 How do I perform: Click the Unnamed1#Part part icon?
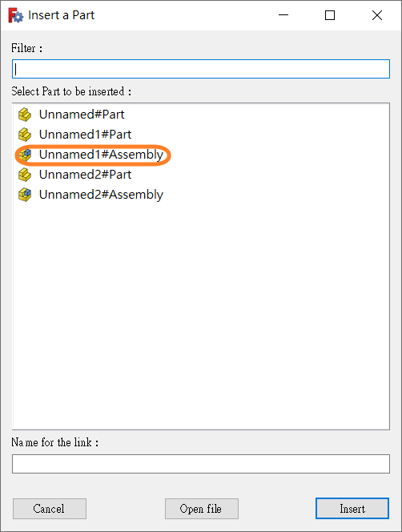tap(25, 135)
